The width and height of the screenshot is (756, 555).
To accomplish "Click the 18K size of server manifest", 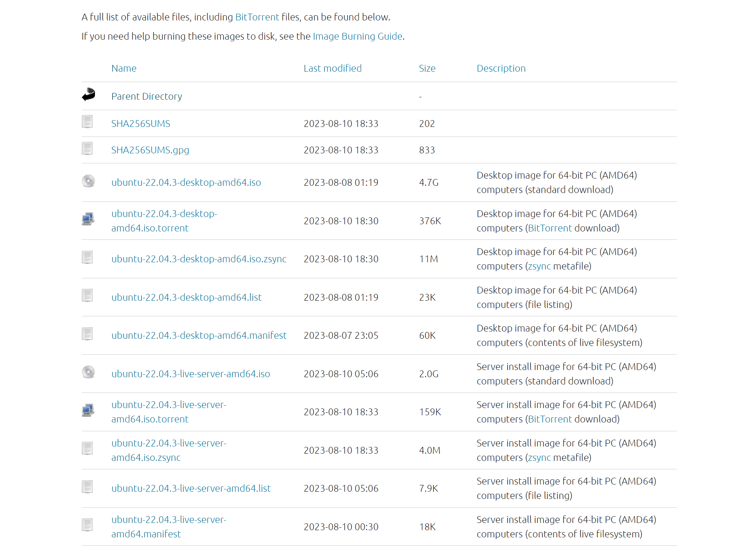I will click(427, 527).
